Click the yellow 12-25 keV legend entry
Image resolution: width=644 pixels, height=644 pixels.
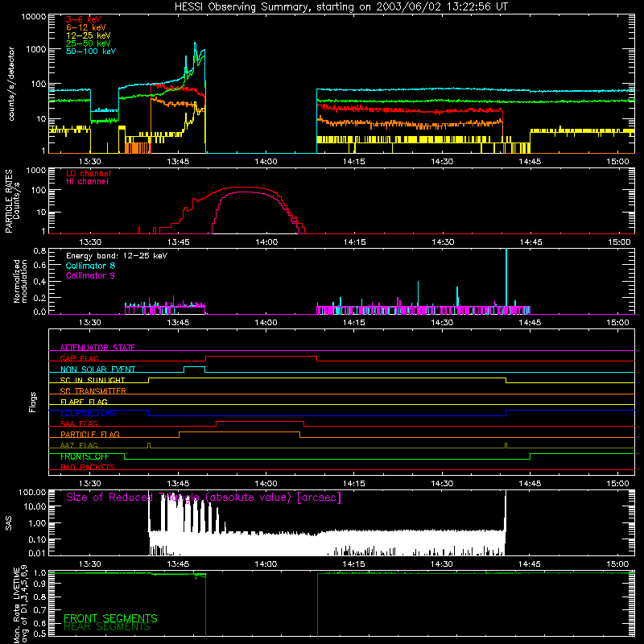click(89, 35)
